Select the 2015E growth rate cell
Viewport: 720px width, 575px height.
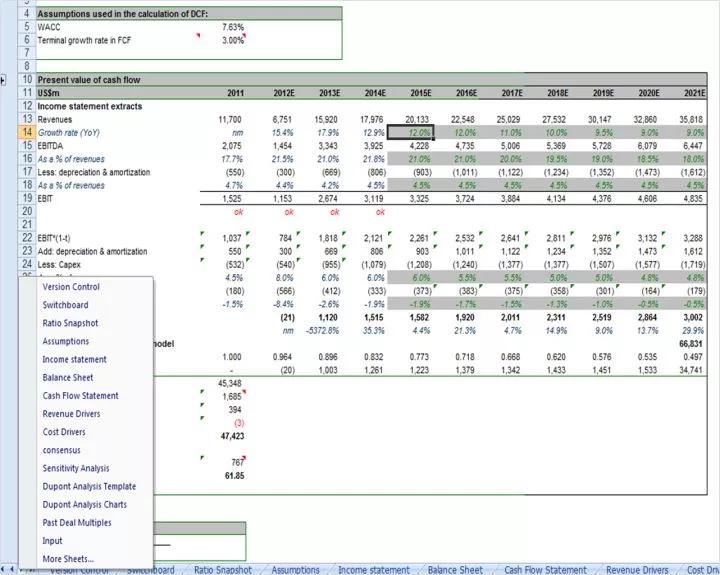coord(411,132)
